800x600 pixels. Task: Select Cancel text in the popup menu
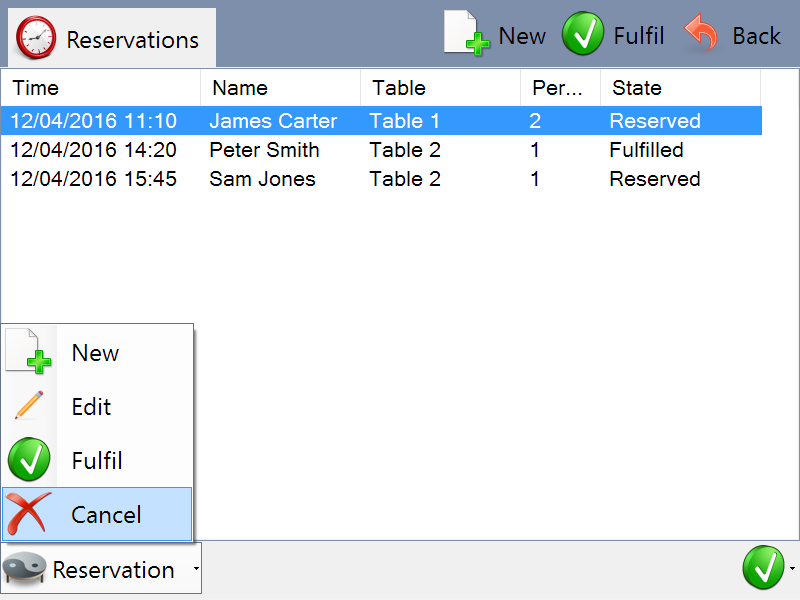pyautogui.click(x=106, y=515)
